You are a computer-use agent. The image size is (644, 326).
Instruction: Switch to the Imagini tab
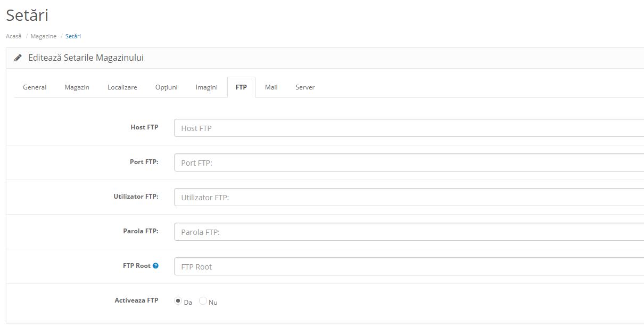point(206,87)
